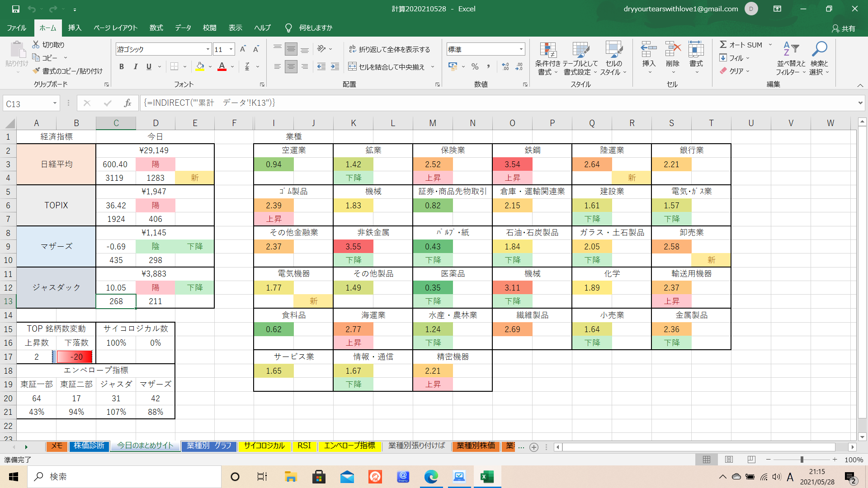868x488 pixels.
Task: Click the Save icon in title bar
Action: click(x=15, y=9)
